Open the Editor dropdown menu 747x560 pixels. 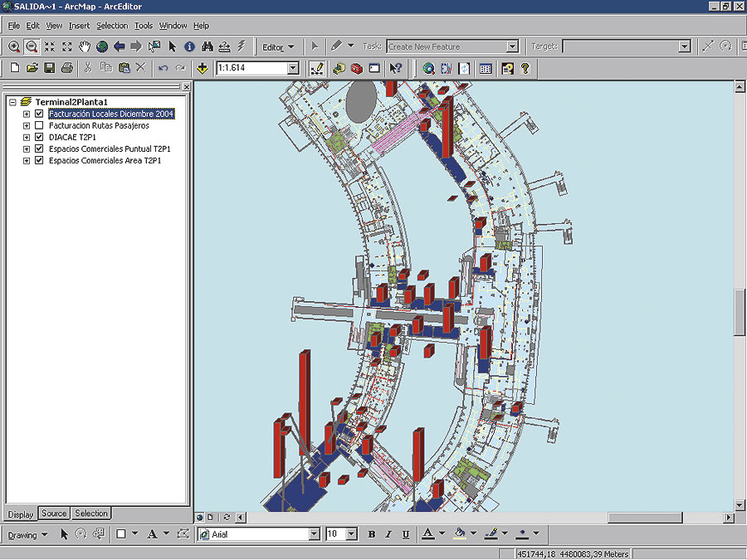click(277, 47)
